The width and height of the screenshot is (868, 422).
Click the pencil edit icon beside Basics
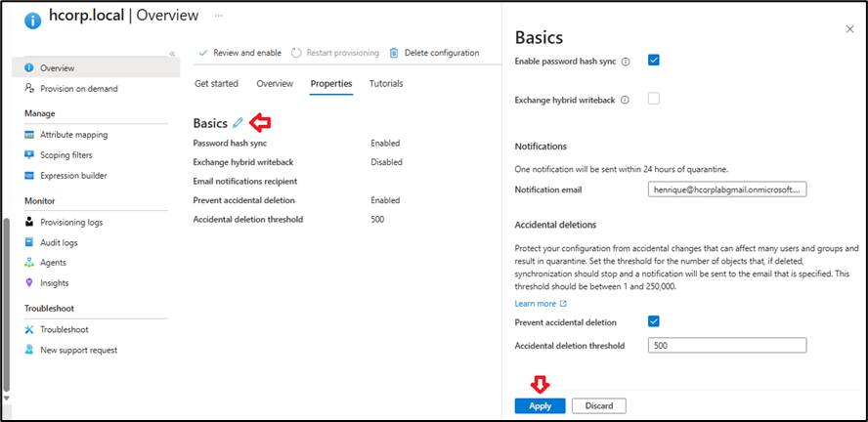(x=238, y=123)
